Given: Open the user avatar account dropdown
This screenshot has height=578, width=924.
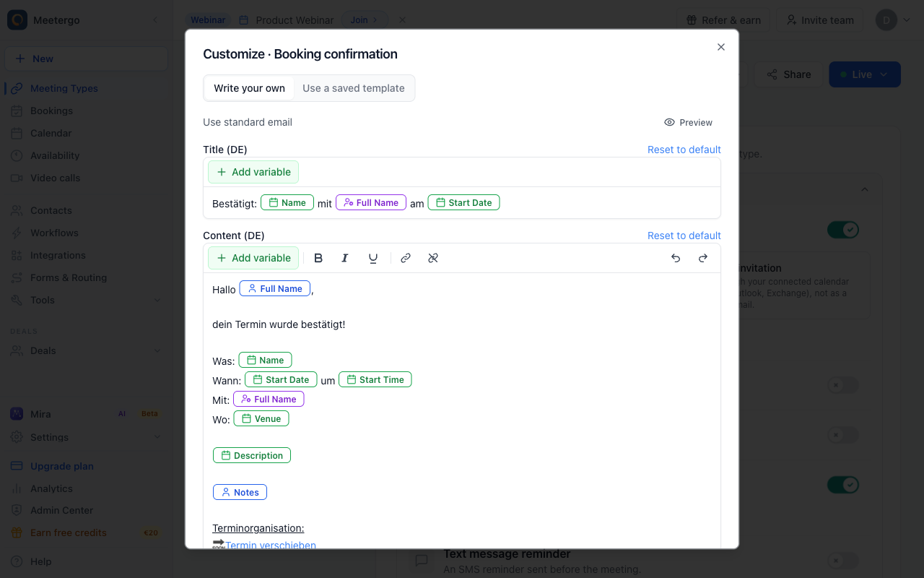Looking at the screenshot, I should click(893, 20).
